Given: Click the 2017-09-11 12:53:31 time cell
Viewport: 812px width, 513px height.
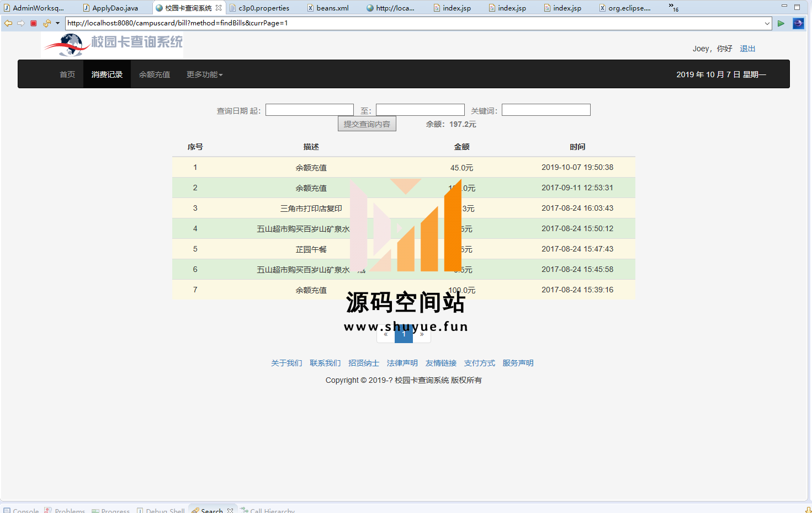Looking at the screenshot, I should [x=577, y=188].
